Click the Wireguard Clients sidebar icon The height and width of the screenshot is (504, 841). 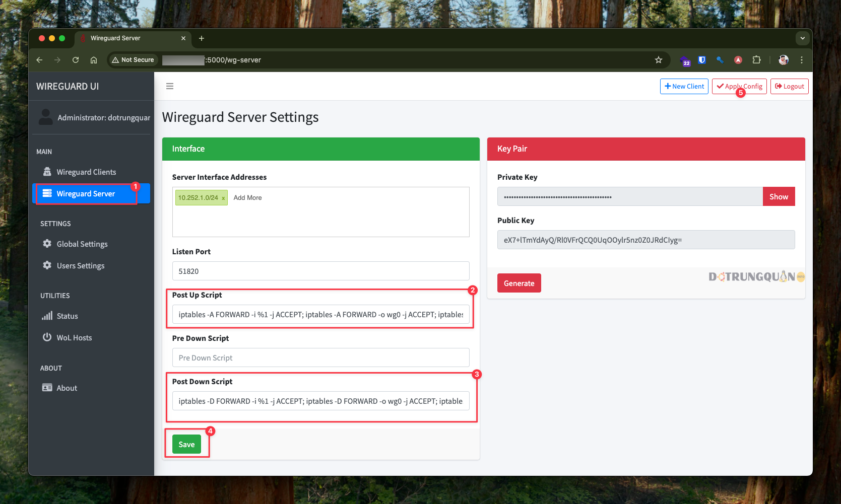[x=47, y=172]
